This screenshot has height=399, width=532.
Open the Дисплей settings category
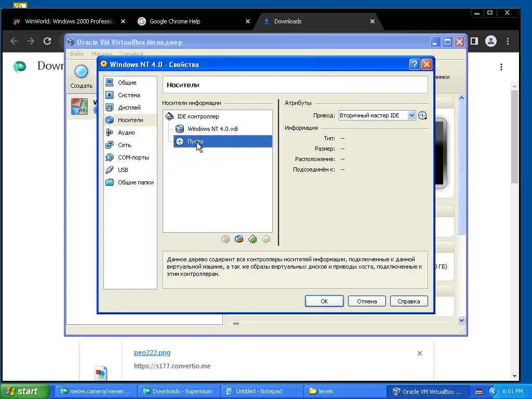point(130,108)
